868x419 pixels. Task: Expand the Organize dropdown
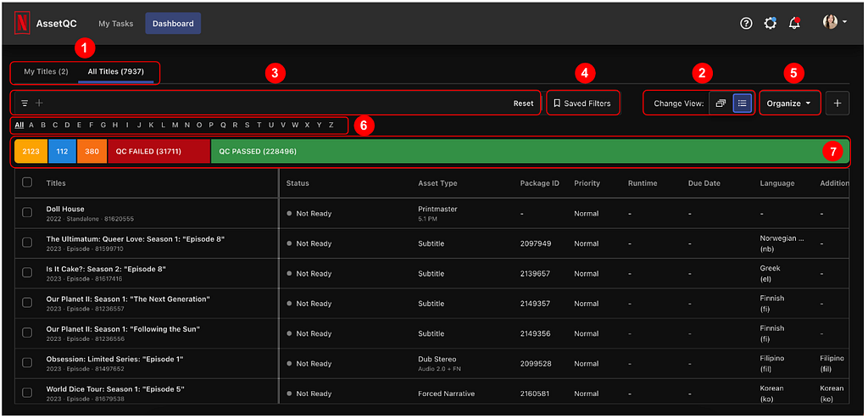click(x=789, y=103)
